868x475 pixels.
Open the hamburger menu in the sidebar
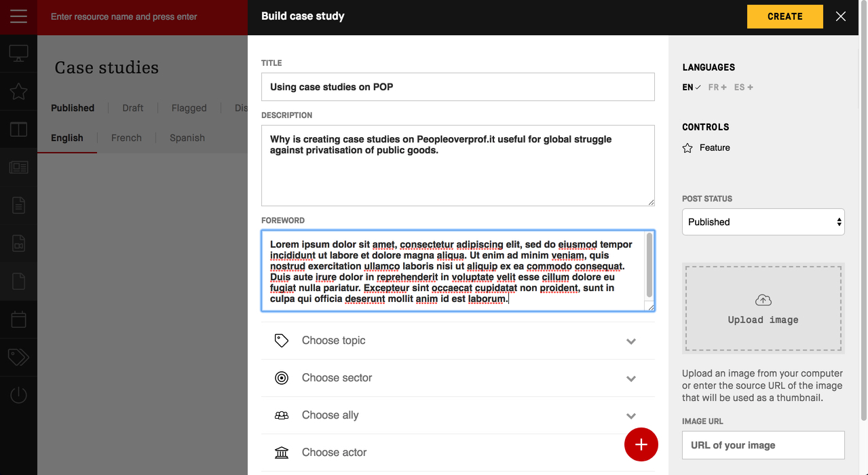tap(18, 16)
